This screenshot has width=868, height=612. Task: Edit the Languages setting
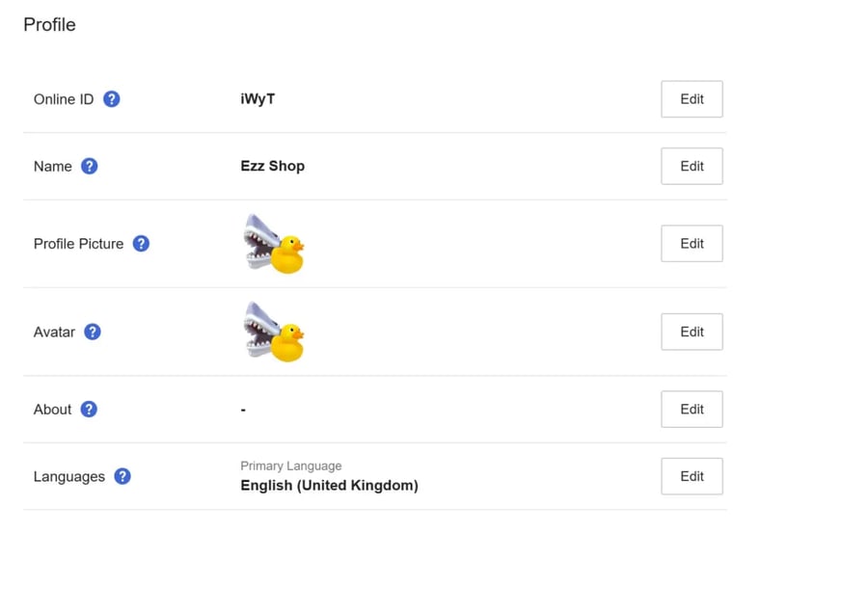pyautogui.click(x=692, y=476)
